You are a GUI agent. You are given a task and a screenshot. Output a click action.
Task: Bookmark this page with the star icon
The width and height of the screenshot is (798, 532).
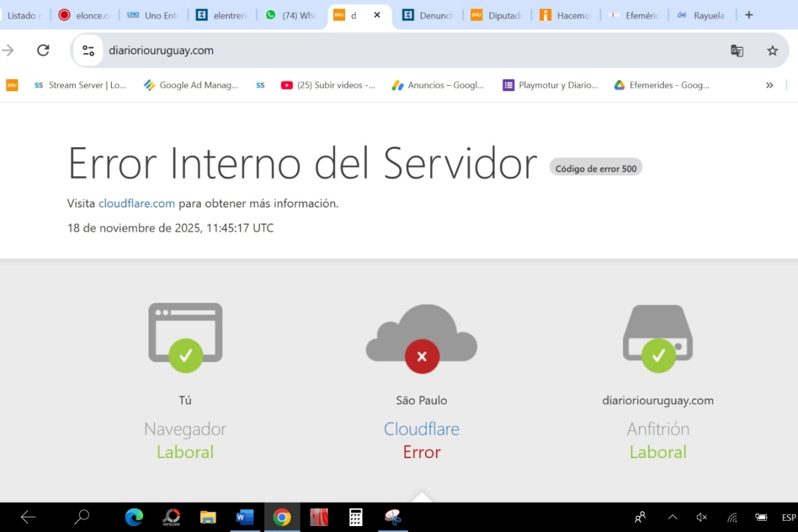click(772, 50)
